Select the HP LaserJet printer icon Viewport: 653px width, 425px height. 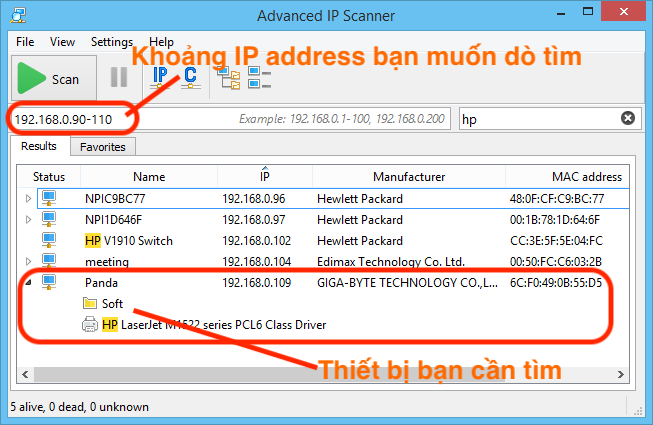(x=90, y=324)
